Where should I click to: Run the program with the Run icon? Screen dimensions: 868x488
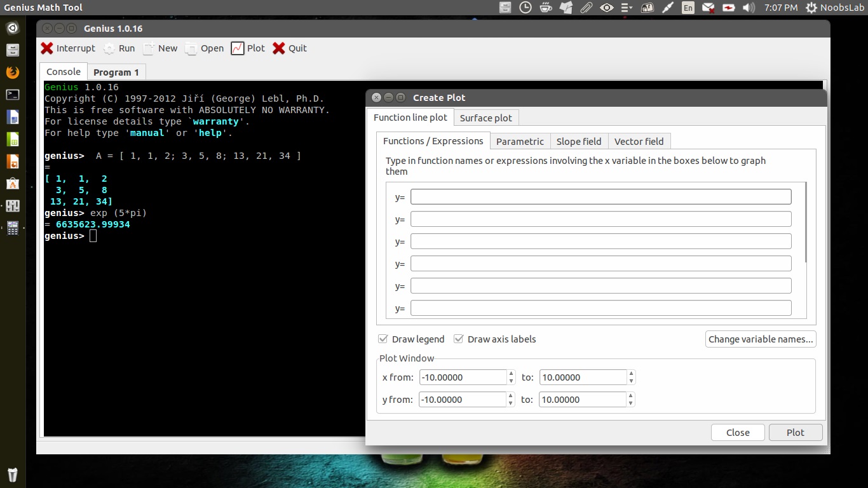point(109,48)
